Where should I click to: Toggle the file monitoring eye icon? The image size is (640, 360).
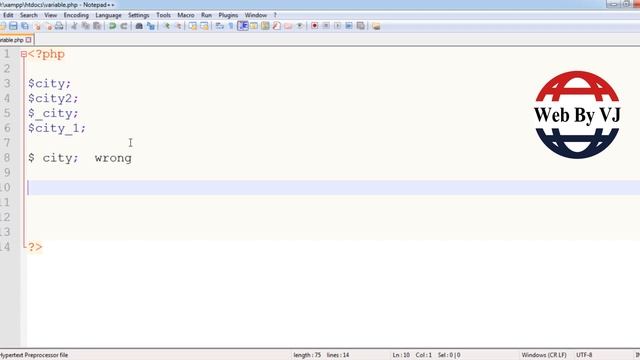[x=300, y=26]
